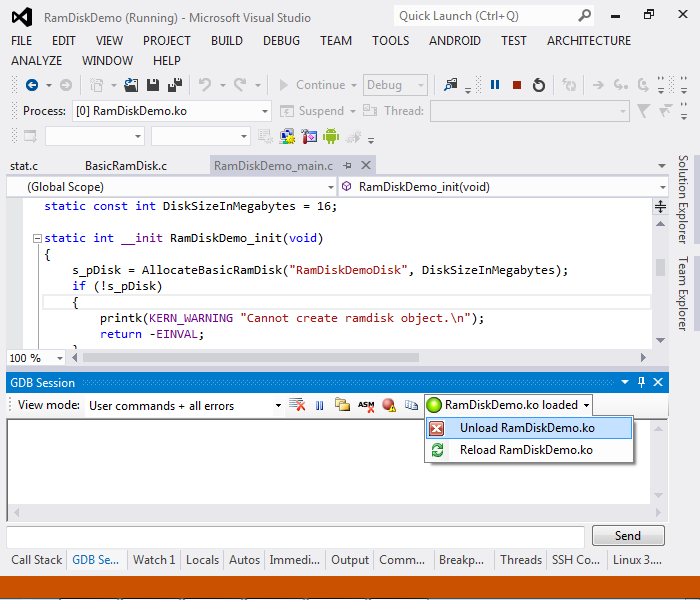Image resolution: width=700 pixels, height=600 pixels.
Task: Click the Redo icon
Action: tap(240, 84)
